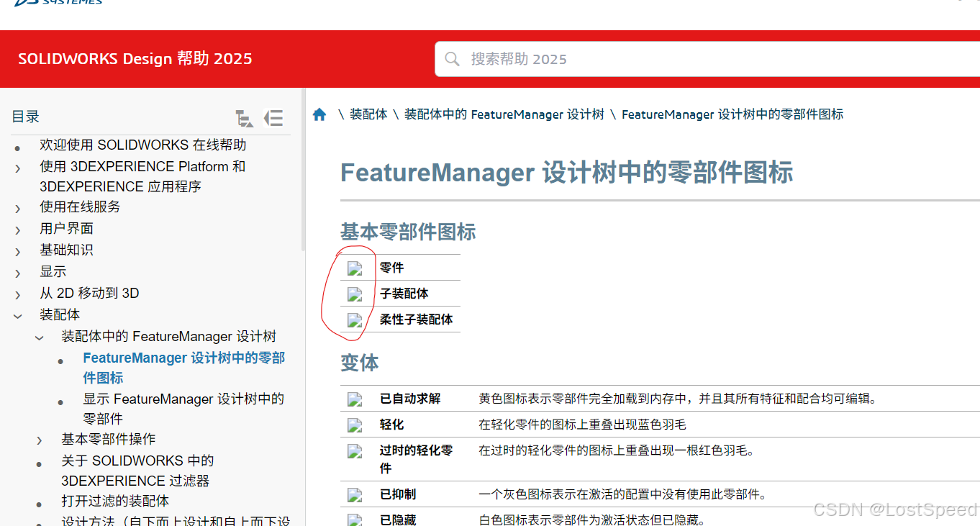
Task: Expand the 基本零部件操作 topic
Action: point(40,440)
